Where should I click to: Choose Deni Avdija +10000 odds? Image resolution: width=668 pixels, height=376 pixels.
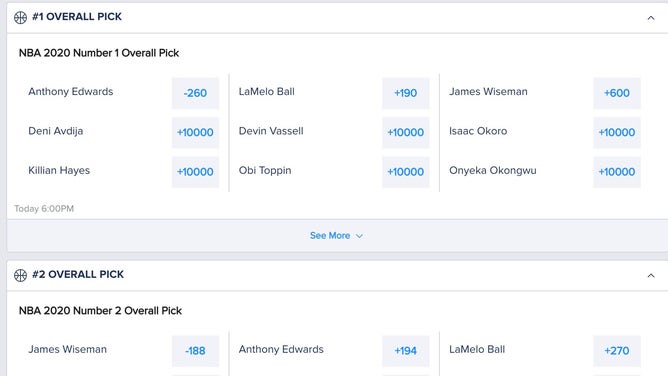pos(195,132)
